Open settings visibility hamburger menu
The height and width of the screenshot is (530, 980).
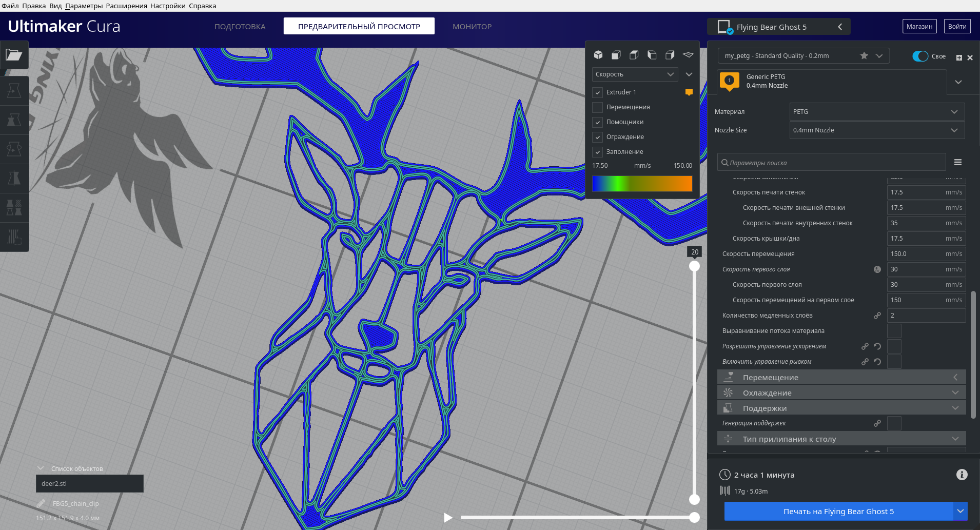(x=958, y=162)
